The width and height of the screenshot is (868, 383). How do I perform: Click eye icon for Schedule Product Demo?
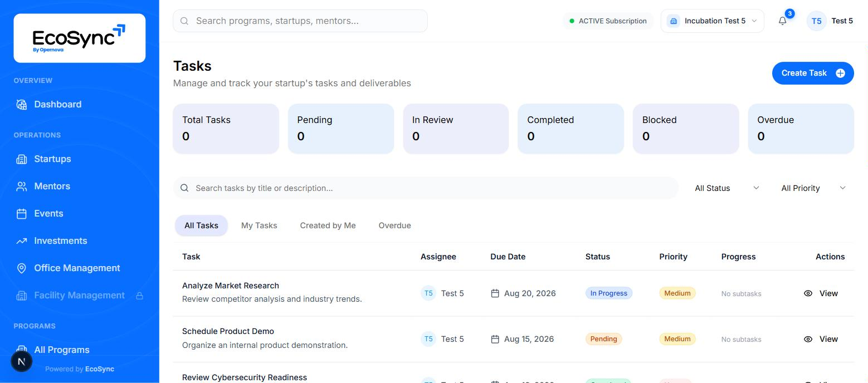(808, 339)
